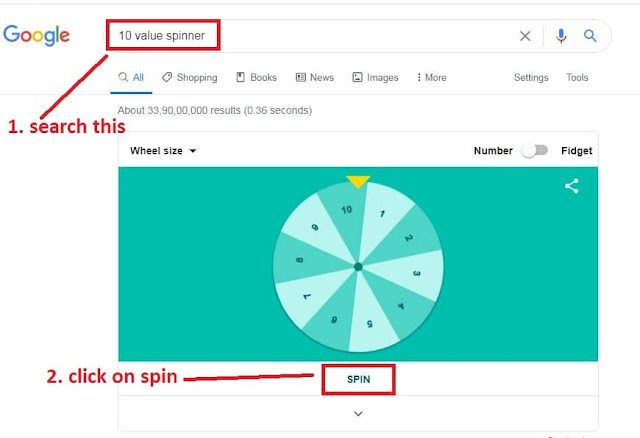Image resolution: width=640 pixels, height=438 pixels.
Task: Switch to the Shopping tab
Action: [190, 78]
